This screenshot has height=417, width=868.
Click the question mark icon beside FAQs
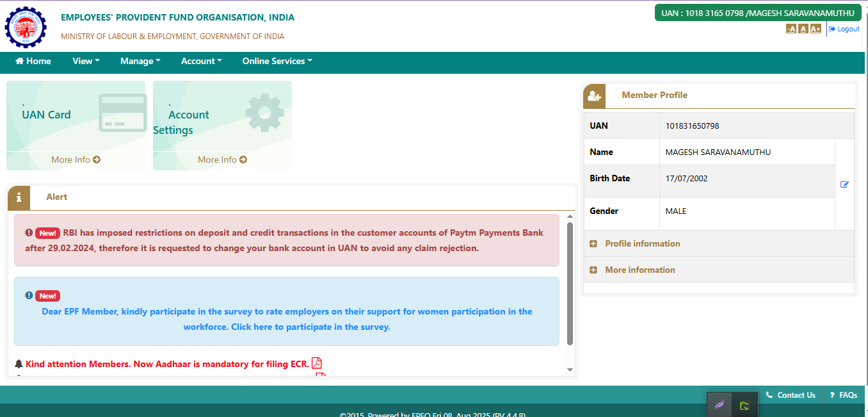(x=832, y=395)
